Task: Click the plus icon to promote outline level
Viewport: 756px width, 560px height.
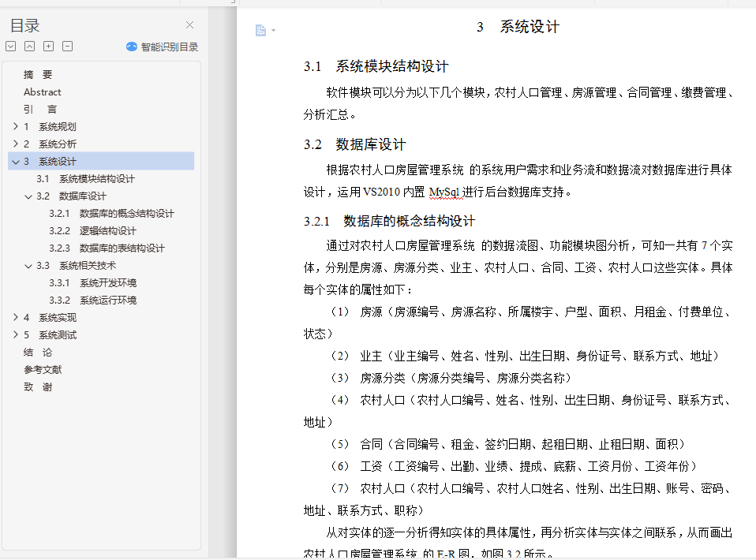Action: click(x=49, y=47)
